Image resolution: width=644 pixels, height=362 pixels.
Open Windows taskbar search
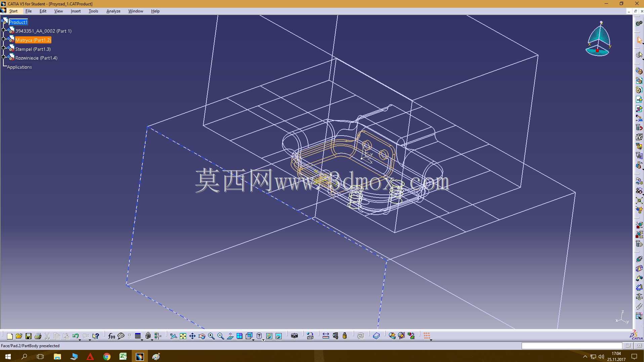point(24,356)
